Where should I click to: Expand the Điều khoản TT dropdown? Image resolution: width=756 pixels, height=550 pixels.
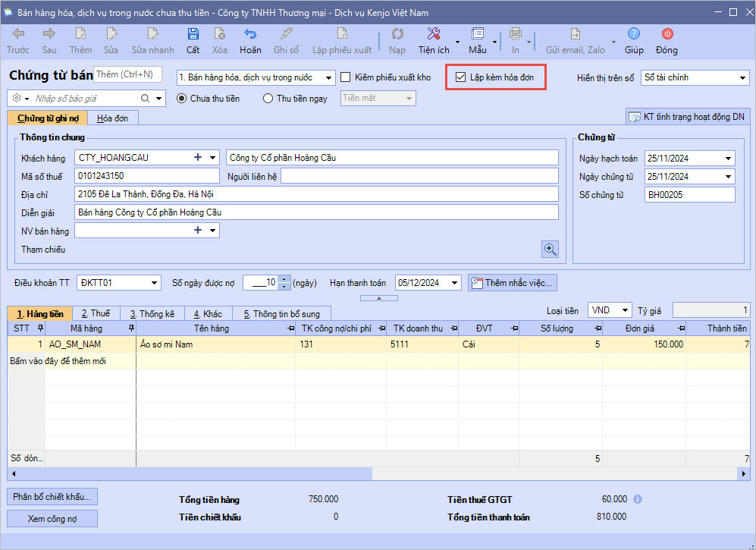pos(154,283)
